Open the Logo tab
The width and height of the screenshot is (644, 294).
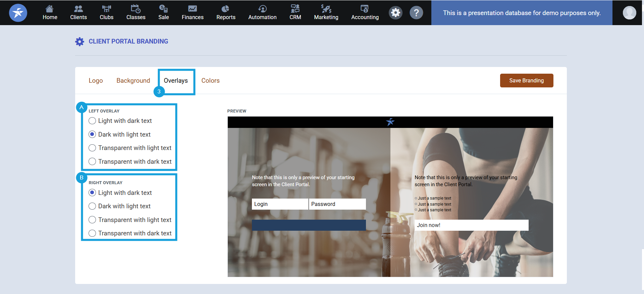pyautogui.click(x=96, y=81)
